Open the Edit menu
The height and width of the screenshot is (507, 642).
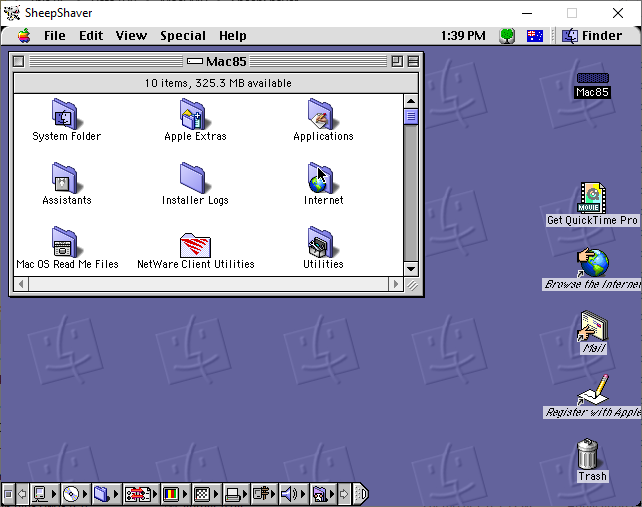[91, 36]
